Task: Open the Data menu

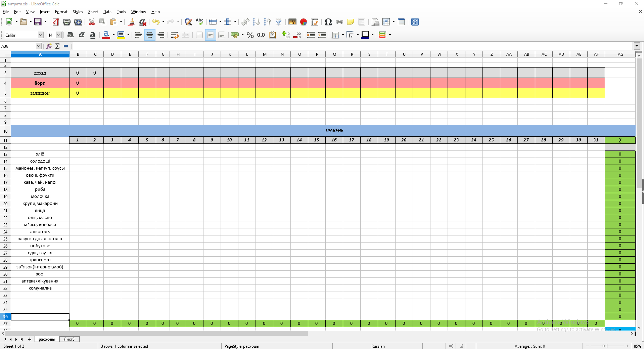Action: click(x=107, y=12)
